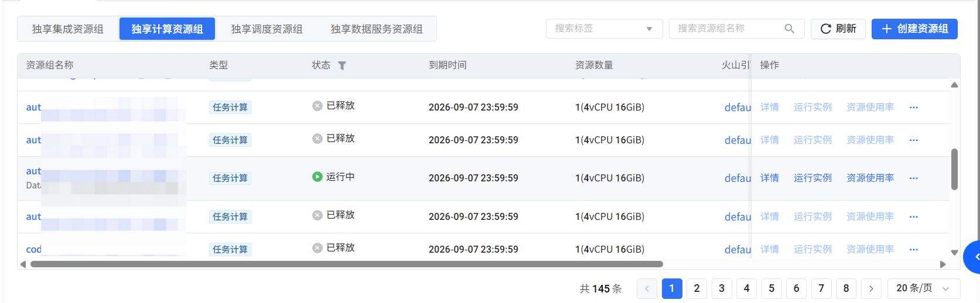Click the search magnifier icon
Viewport: 980px width, 303px height.
[789, 29]
